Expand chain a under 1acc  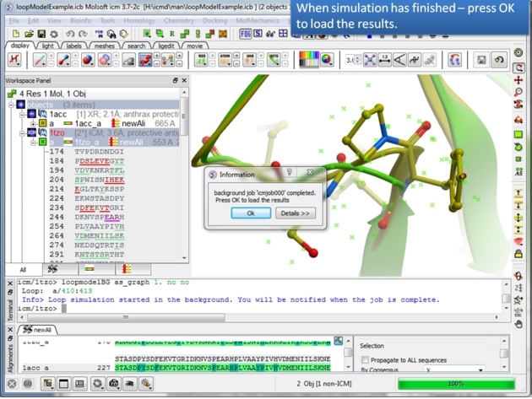(31, 124)
